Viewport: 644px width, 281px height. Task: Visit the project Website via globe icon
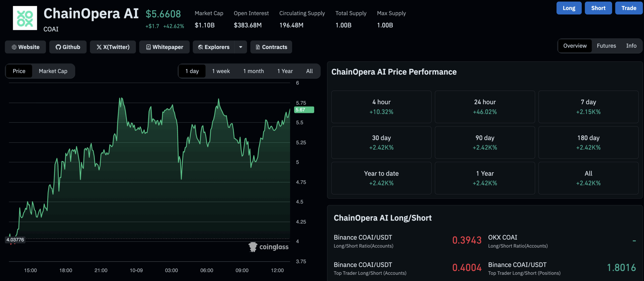25,47
